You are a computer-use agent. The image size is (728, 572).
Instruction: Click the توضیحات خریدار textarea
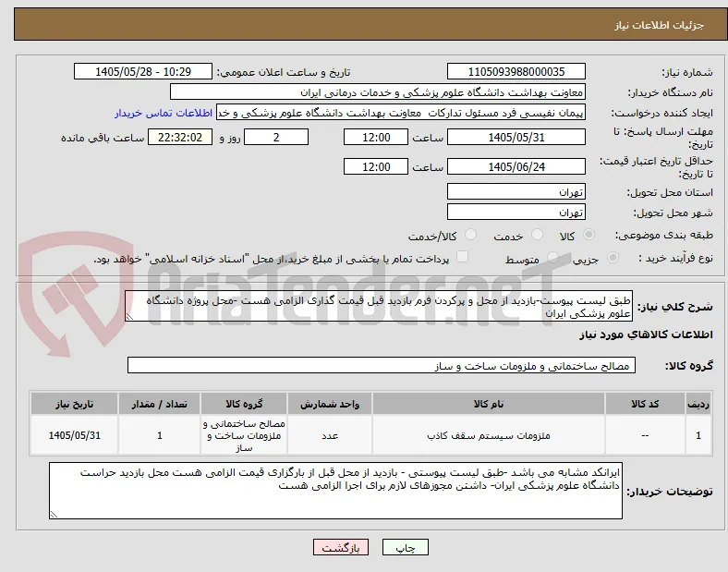coord(335,491)
